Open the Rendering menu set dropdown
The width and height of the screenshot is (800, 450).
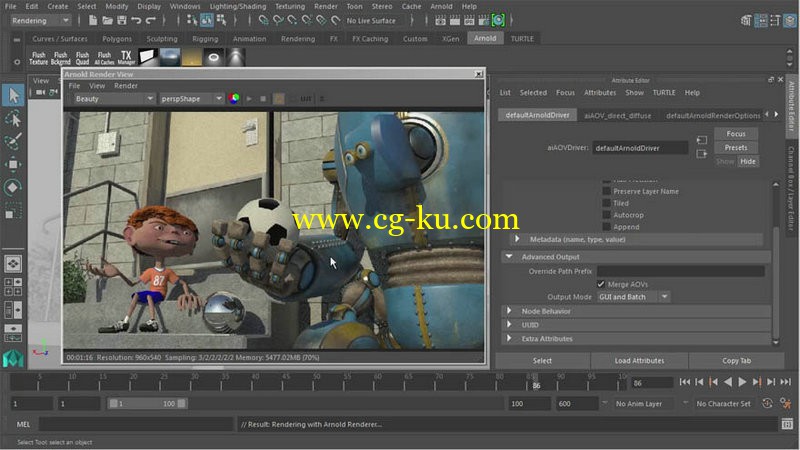[40, 20]
